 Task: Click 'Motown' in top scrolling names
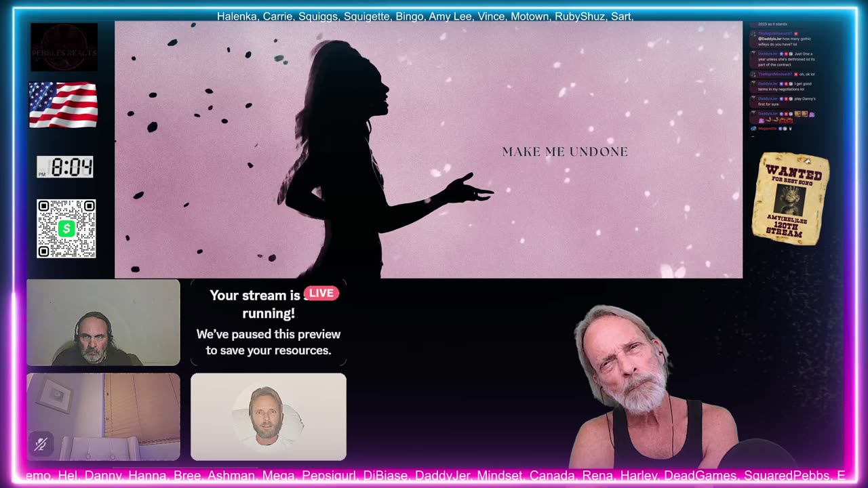click(x=530, y=16)
